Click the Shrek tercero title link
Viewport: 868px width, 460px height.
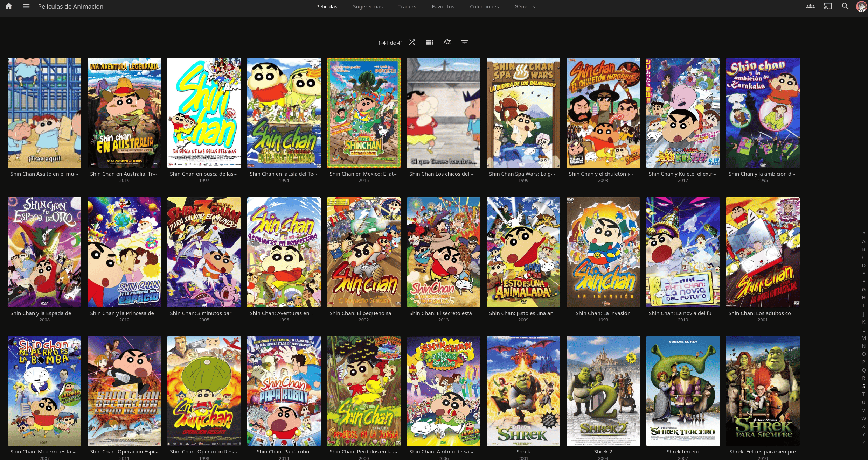point(683,452)
